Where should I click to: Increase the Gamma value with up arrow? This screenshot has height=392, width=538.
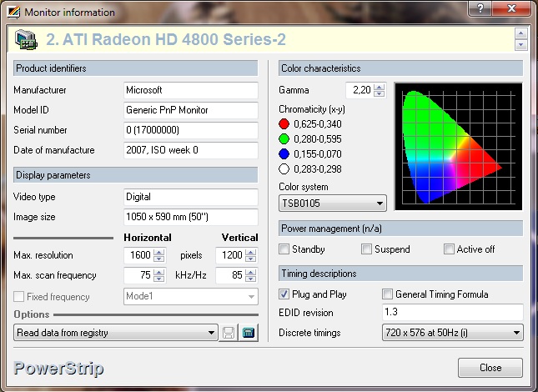(x=380, y=87)
